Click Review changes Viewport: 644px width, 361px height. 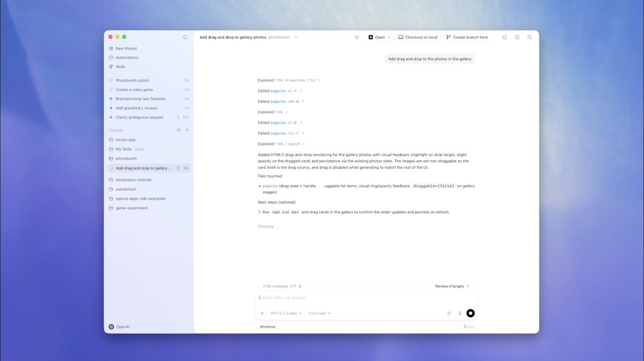click(452, 286)
